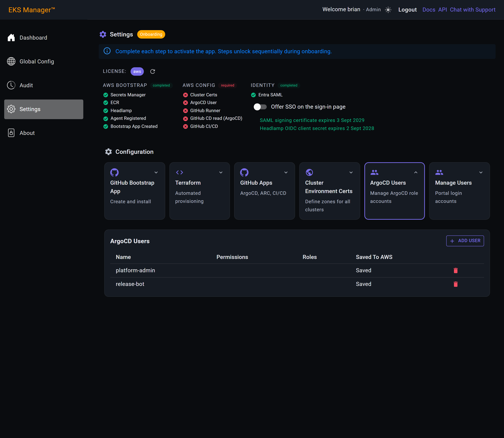This screenshot has height=438, width=504.
Task: Click the Terraform code brackets icon
Action: click(180, 172)
